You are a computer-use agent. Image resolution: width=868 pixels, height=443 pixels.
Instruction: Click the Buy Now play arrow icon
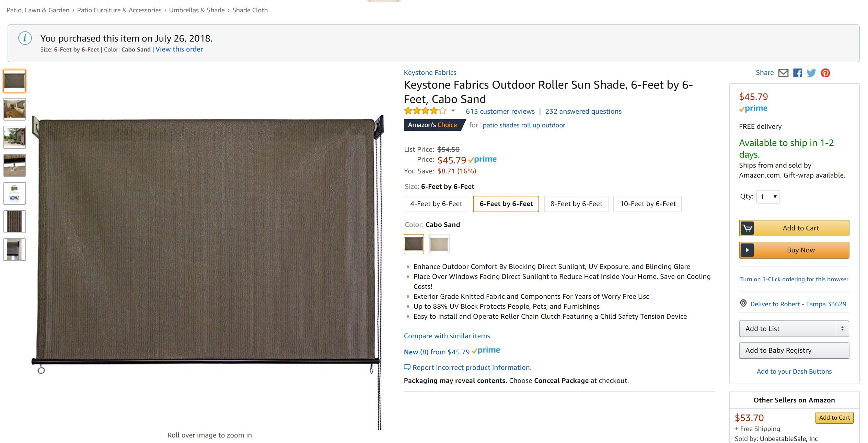747,250
